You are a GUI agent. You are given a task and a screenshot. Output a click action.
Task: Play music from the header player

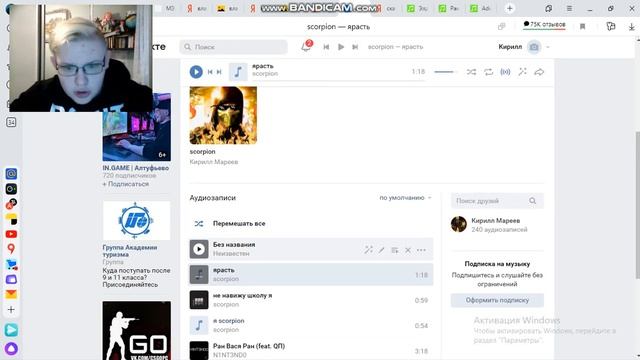pyautogui.click(x=341, y=47)
